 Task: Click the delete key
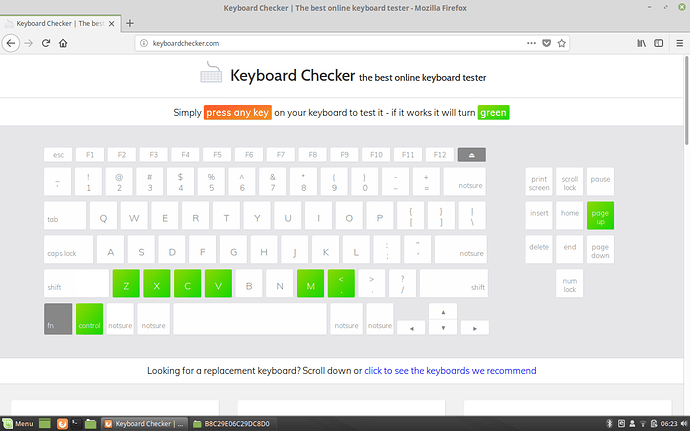point(539,250)
